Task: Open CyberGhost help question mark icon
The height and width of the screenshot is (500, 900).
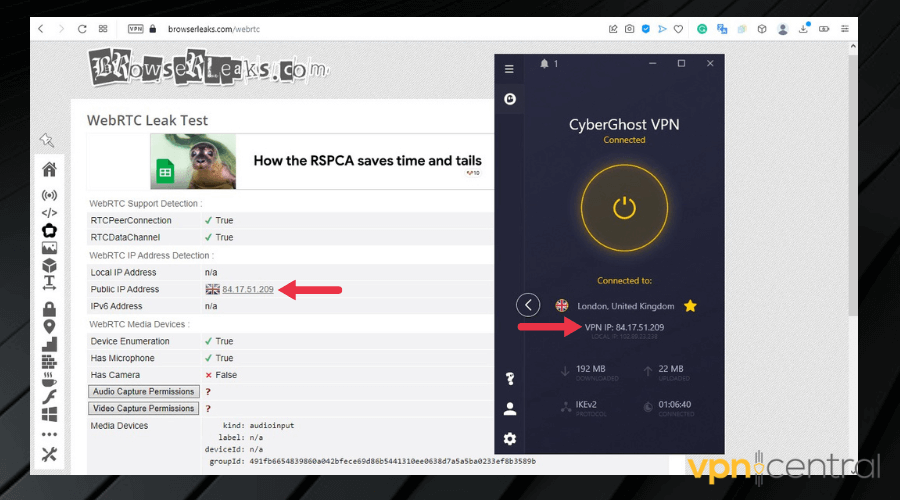Action: [x=510, y=378]
